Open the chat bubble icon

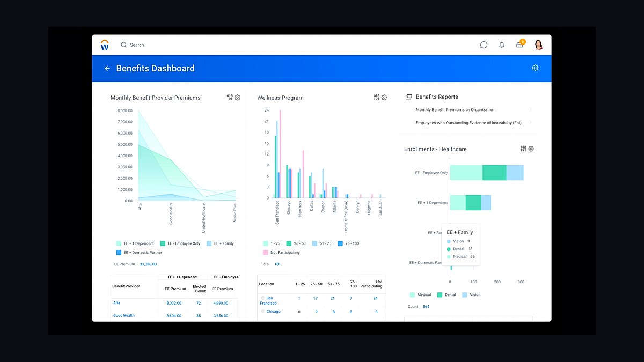484,45
